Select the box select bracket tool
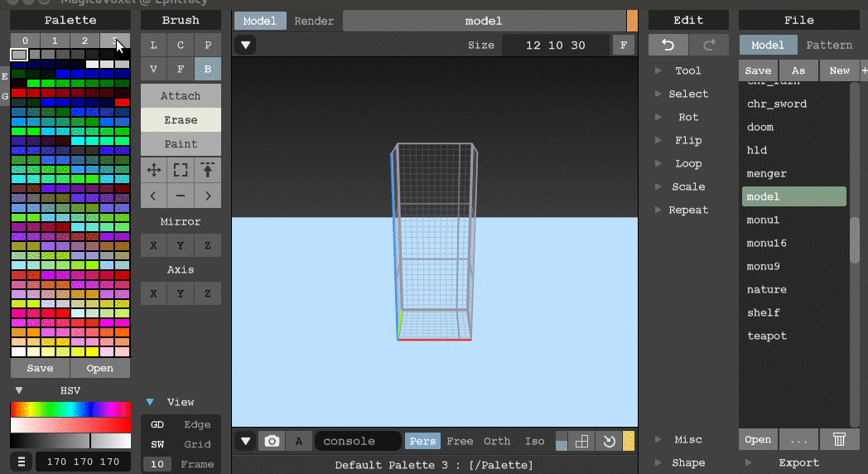This screenshot has width=868, height=474. (x=181, y=170)
